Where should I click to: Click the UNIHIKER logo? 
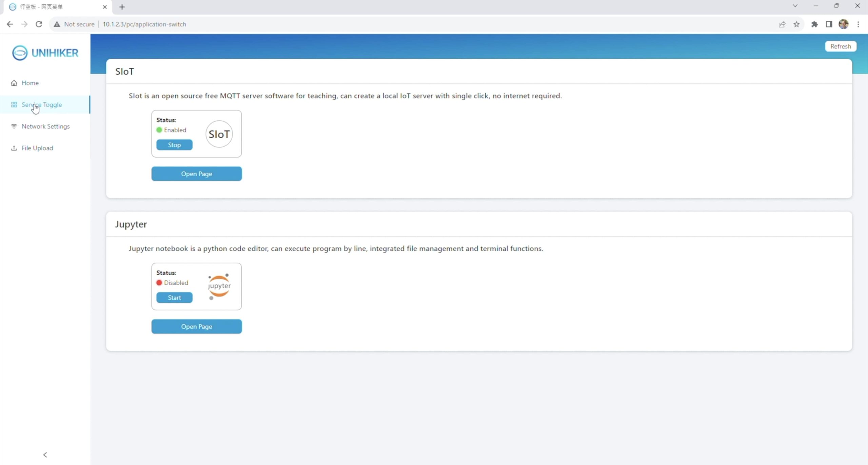pyautogui.click(x=45, y=53)
